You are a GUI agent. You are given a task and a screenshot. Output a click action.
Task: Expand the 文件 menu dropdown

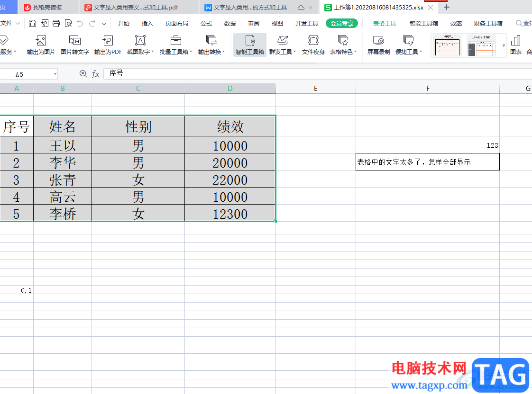click(18, 23)
